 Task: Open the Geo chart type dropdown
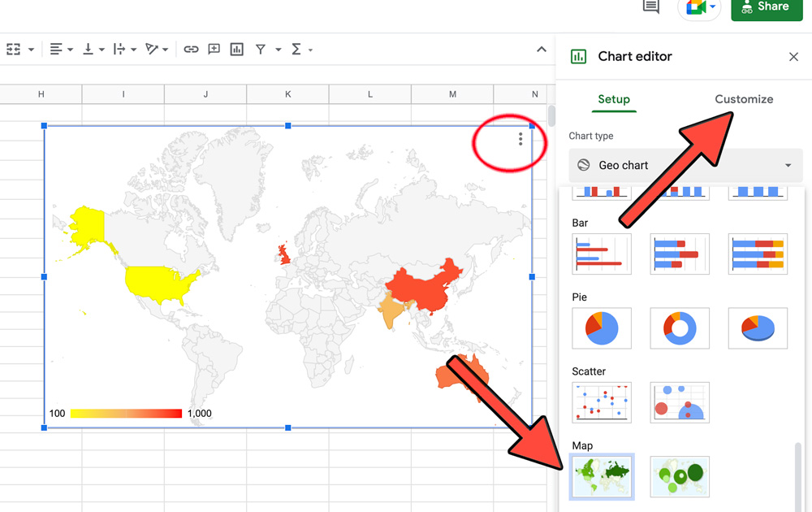tap(685, 165)
